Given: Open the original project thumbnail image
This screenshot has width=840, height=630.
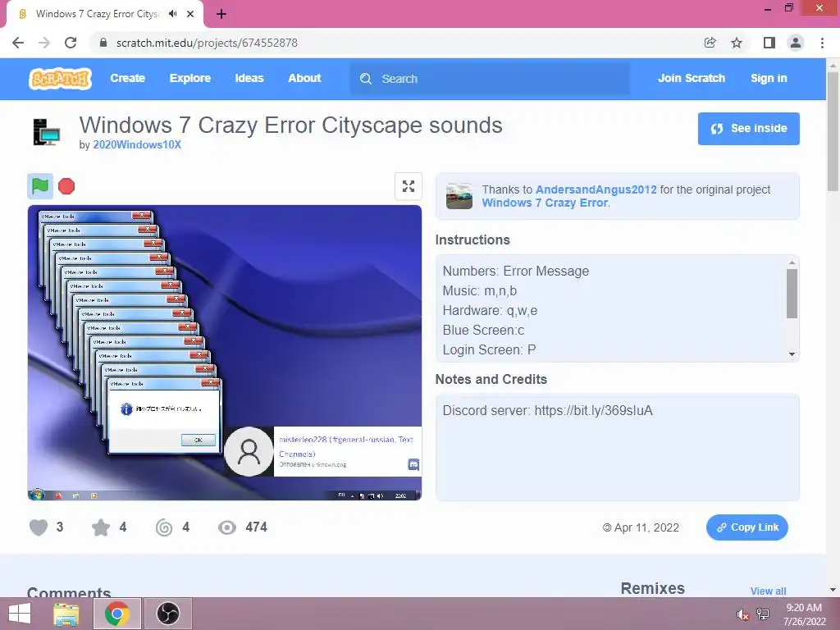Looking at the screenshot, I should pos(459,196).
